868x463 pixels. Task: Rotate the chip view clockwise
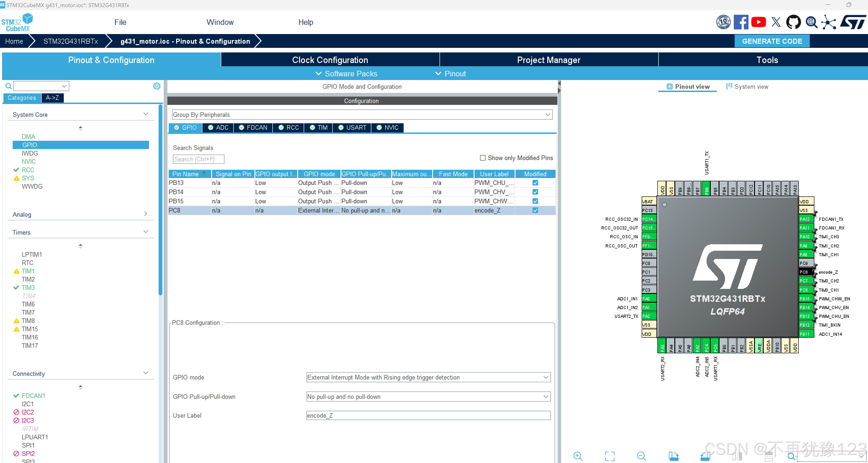pyautogui.click(x=673, y=456)
